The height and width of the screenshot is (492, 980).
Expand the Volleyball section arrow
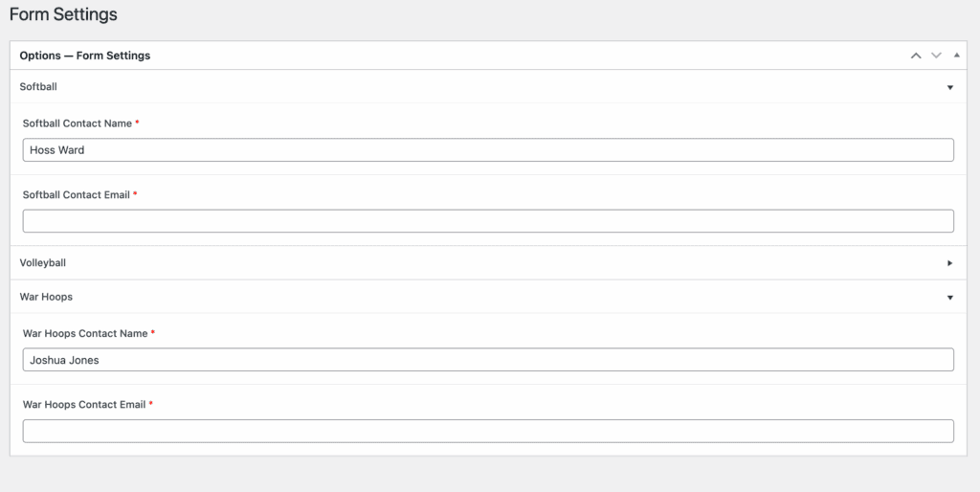pos(949,263)
